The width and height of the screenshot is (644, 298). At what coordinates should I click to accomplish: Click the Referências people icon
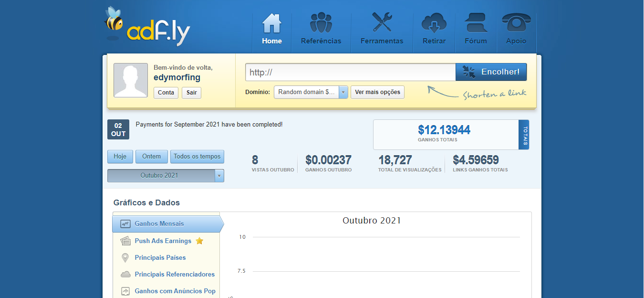[x=321, y=22]
